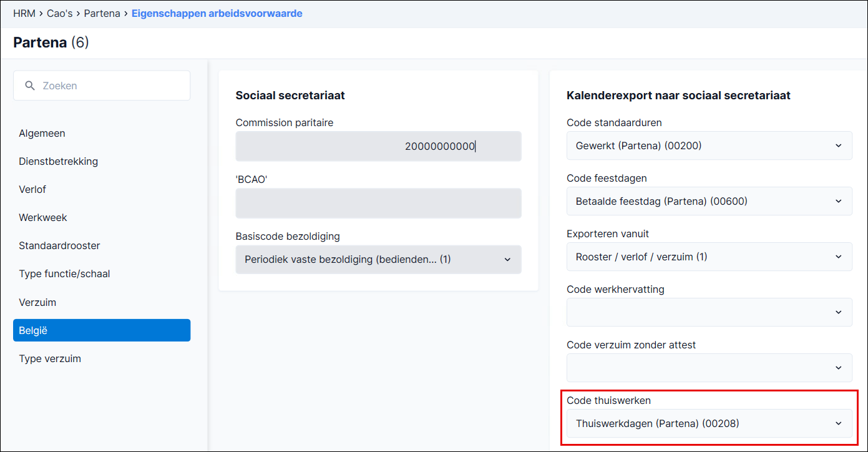Expand the Basiscode bezoldiging dropdown
This screenshot has height=452, width=868.
(x=378, y=259)
